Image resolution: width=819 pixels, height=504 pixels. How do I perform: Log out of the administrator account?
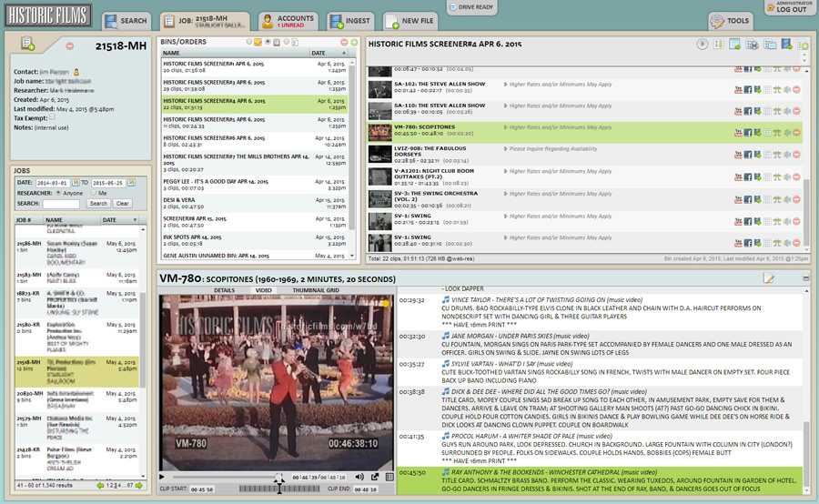791,6
